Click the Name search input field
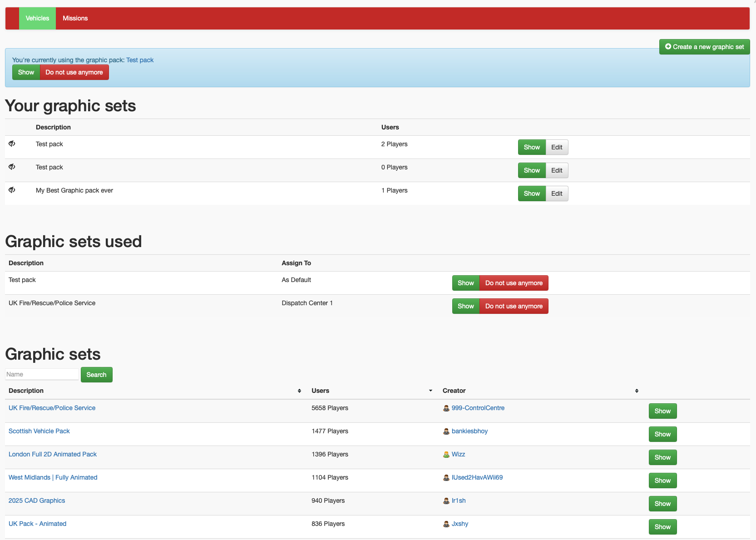 (x=42, y=374)
